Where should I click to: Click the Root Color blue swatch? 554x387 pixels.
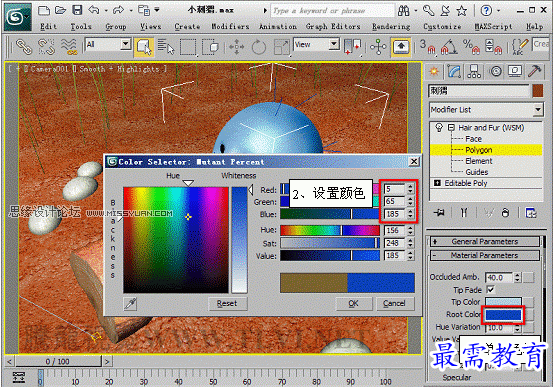point(503,315)
